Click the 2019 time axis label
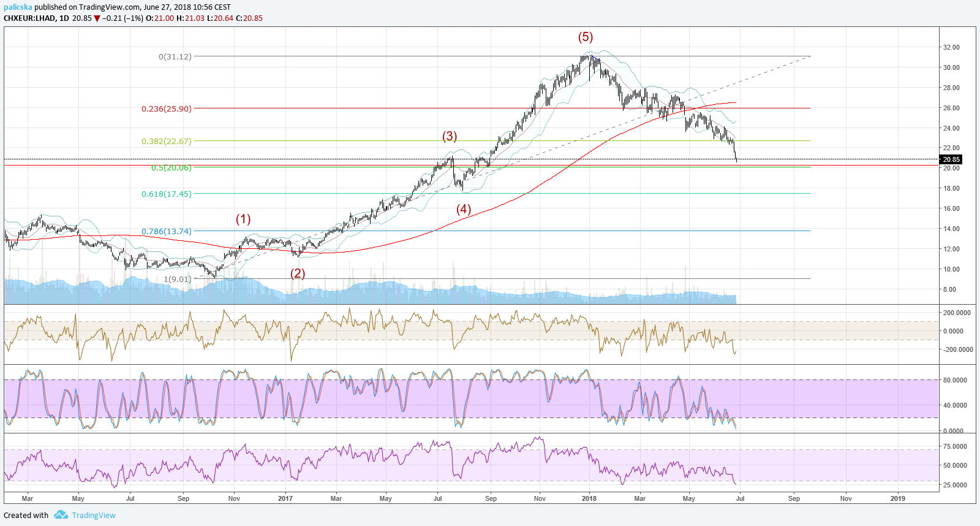The width and height of the screenshot is (980, 526). click(898, 498)
